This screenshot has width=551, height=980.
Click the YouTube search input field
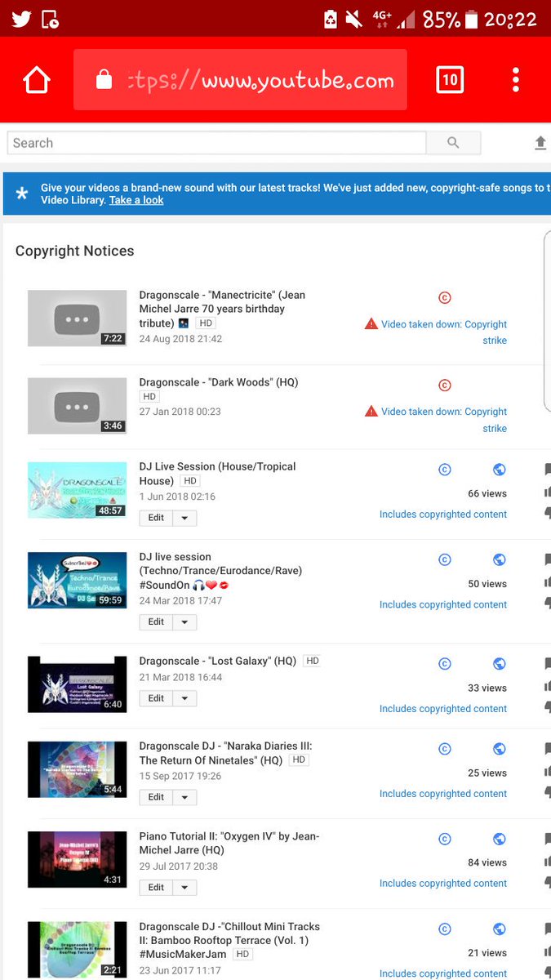point(217,143)
